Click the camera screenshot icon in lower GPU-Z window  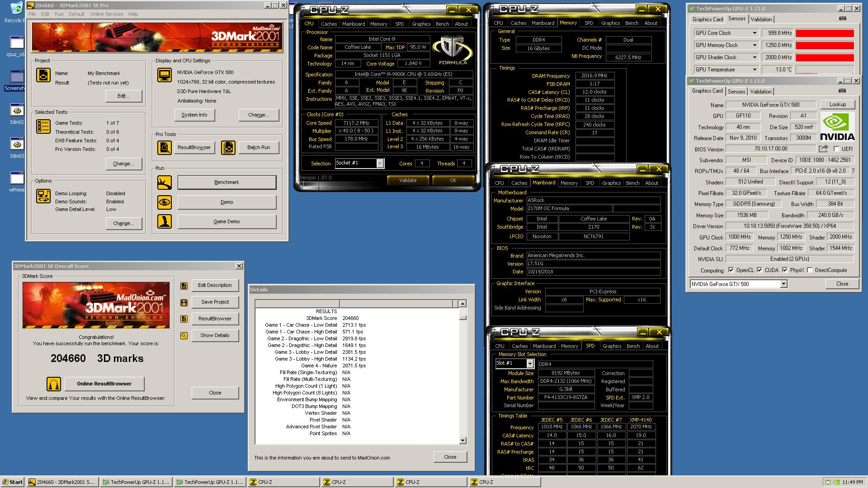point(842,91)
